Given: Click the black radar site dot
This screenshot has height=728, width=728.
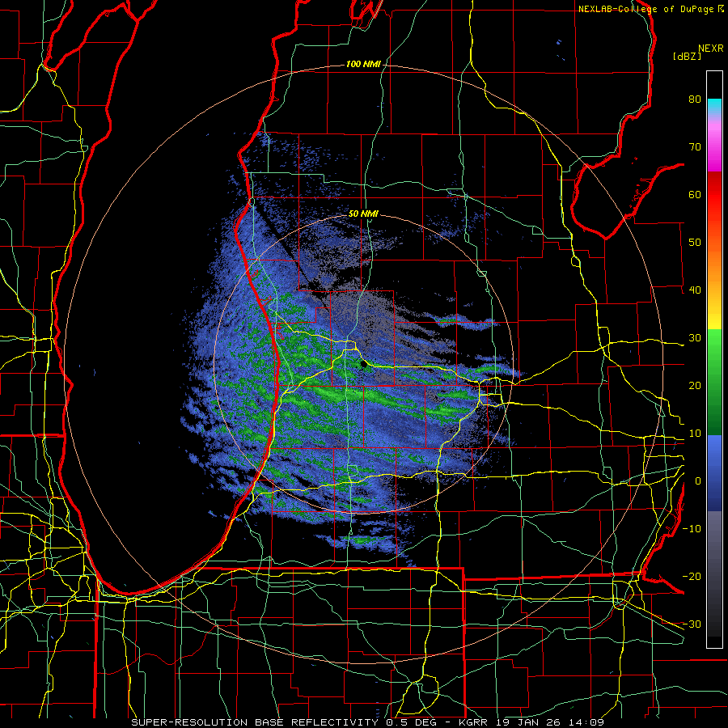Looking at the screenshot, I should pos(363,365).
